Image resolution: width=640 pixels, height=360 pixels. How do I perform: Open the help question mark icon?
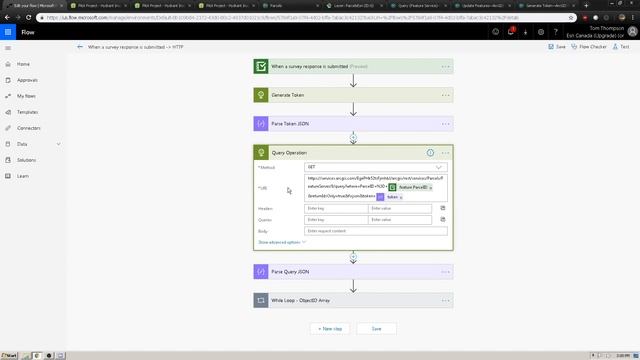556,32
